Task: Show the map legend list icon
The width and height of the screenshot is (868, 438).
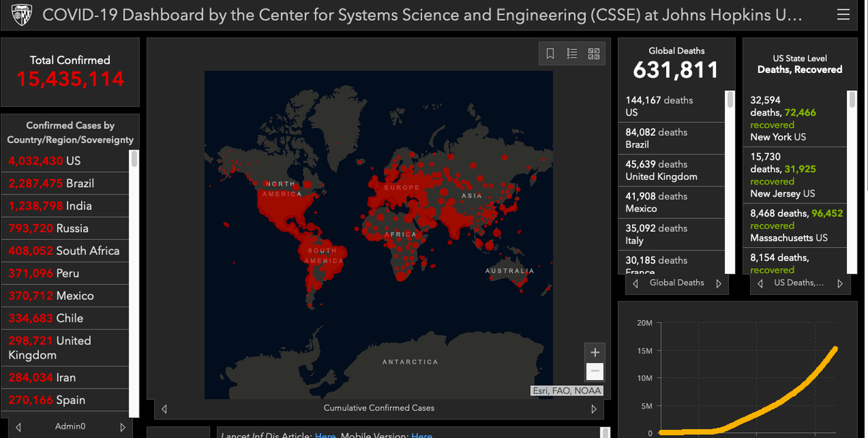Action: 572,53
